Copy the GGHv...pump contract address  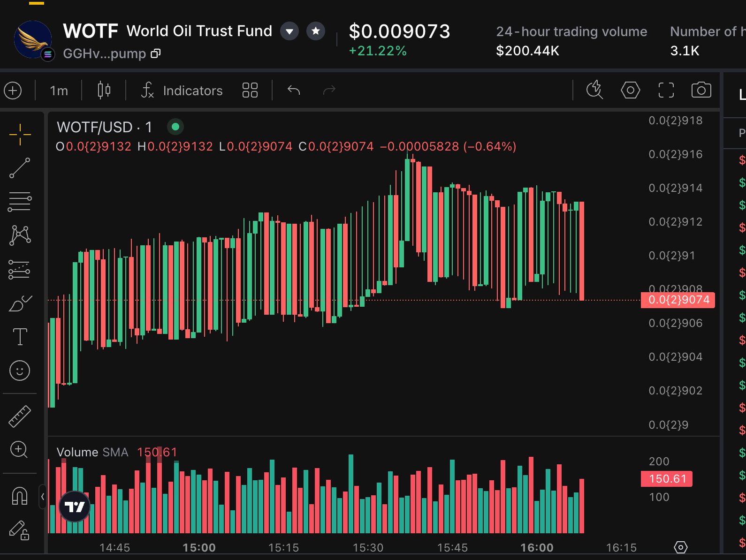pyautogui.click(x=156, y=53)
